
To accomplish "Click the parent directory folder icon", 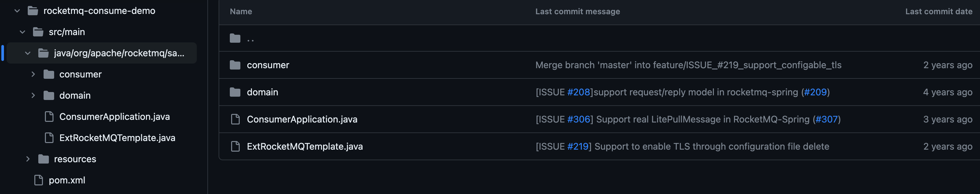I will click(235, 38).
